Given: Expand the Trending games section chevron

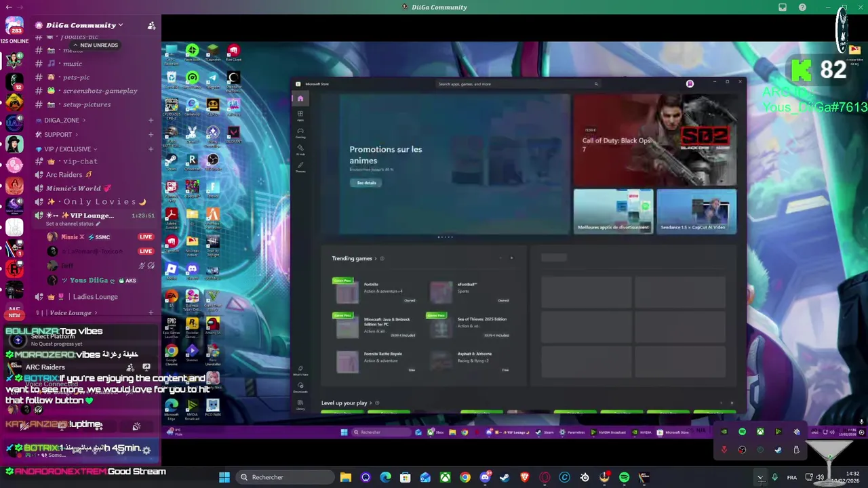Looking at the screenshot, I should [376, 258].
